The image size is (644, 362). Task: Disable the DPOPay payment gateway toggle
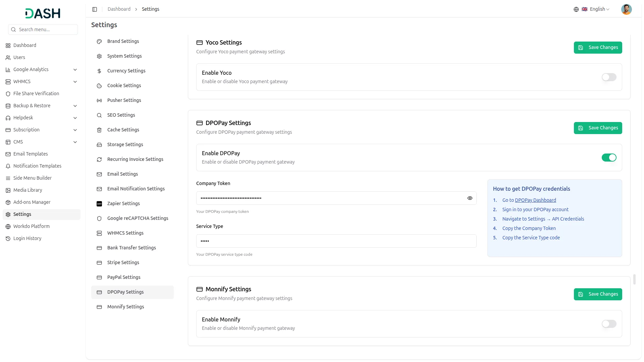point(609,158)
